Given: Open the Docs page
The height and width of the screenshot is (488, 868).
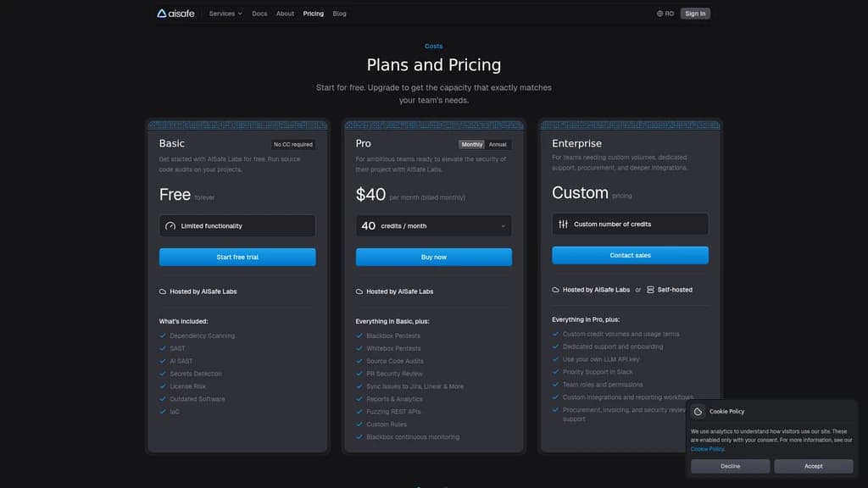Looking at the screenshot, I should pyautogui.click(x=259, y=14).
